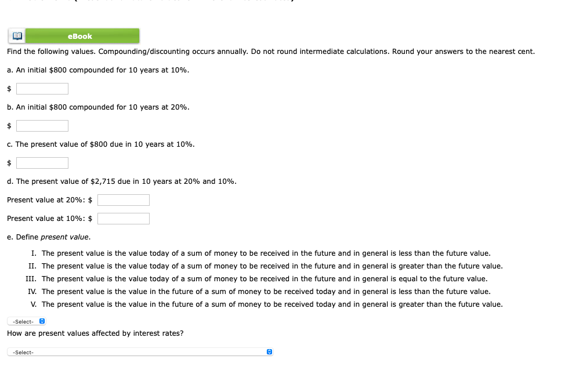Image resolution: width=565 pixels, height=392 pixels.
Task: Click the Present value at 10% input field
Action: click(x=123, y=218)
